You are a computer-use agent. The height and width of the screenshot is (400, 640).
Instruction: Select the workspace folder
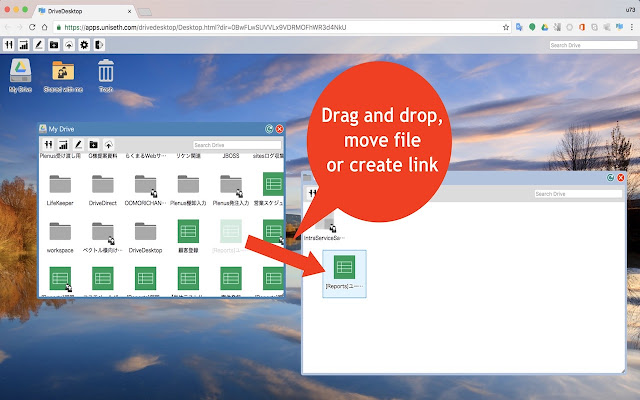click(60, 237)
